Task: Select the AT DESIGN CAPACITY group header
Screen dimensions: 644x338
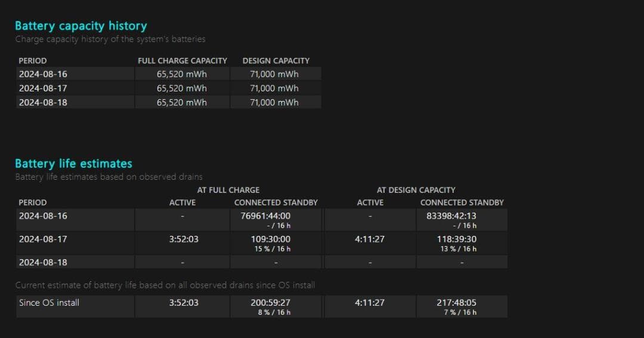Action: pyautogui.click(x=416, y=190)
